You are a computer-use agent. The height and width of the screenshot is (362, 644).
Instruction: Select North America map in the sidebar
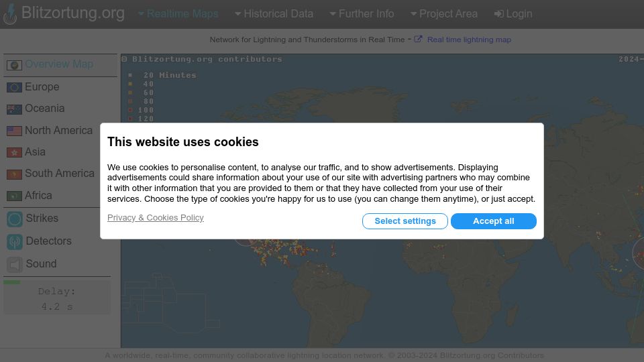pyautogui.click(x=59, y=131)
